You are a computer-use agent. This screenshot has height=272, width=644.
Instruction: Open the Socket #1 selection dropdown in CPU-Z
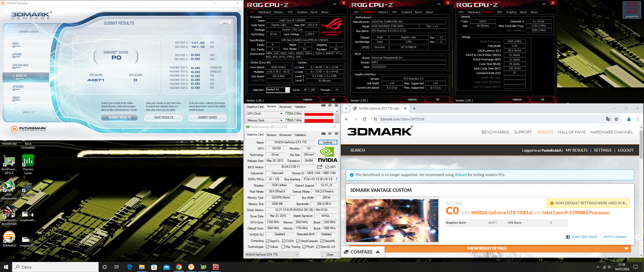tap(278, 90)
